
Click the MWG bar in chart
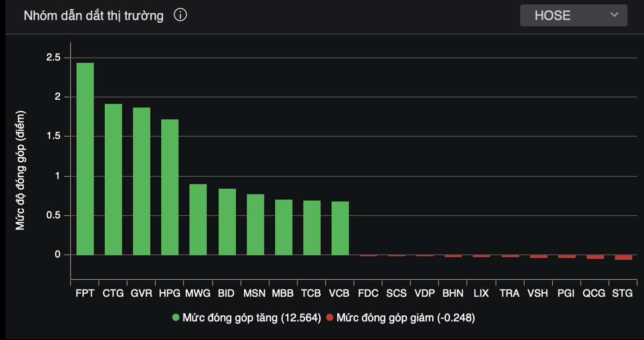[198, 219]
